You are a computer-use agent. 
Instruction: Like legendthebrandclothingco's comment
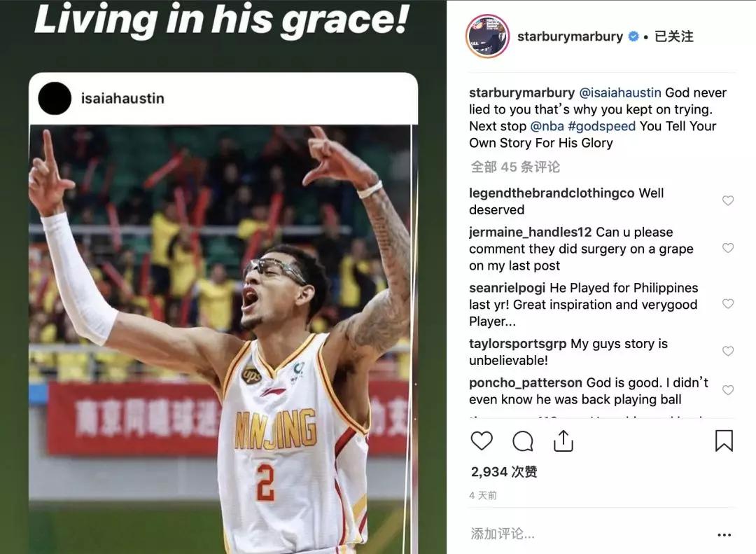727,200
